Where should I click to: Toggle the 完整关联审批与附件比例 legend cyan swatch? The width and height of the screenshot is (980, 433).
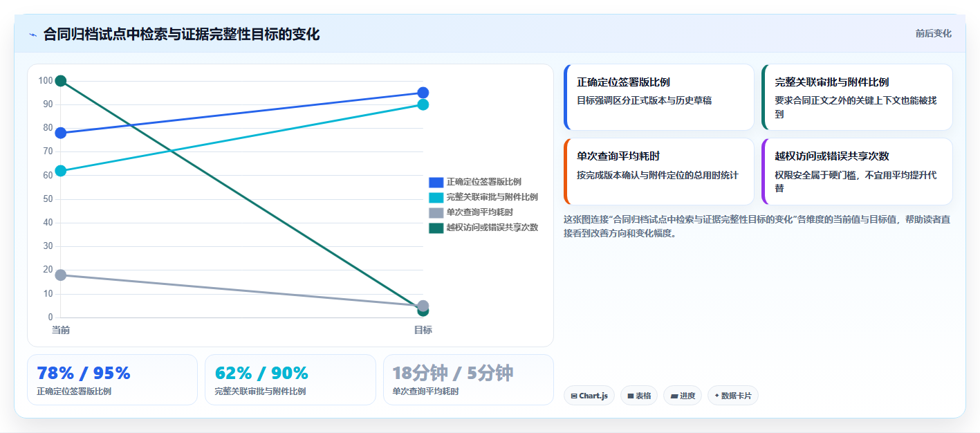(x=436, y=197)
